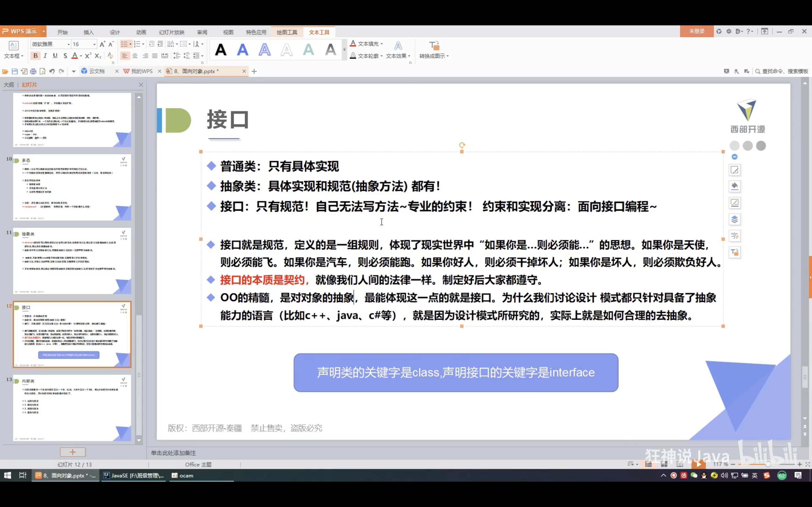The image size is (812, 507).
Task: Click the new slide plus button
Action: (72, 452)
